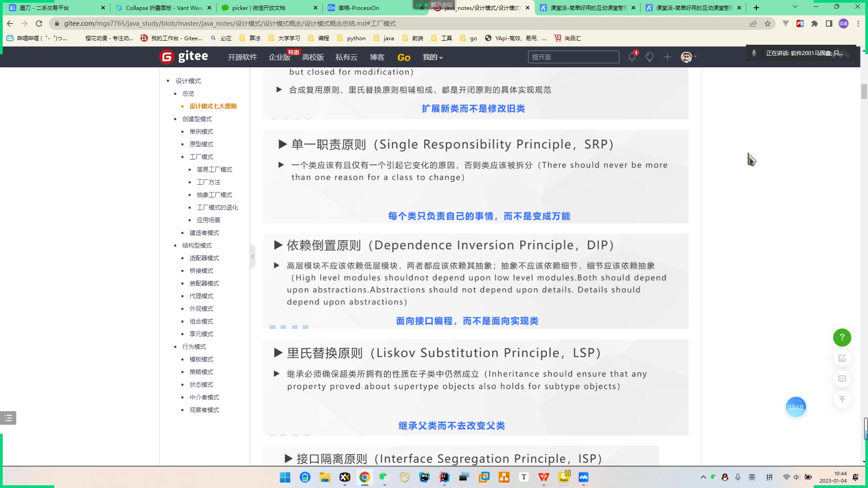Click the plus create icon in Gitee header
This screenshot has width=868, height=488.
pos(667,57)
